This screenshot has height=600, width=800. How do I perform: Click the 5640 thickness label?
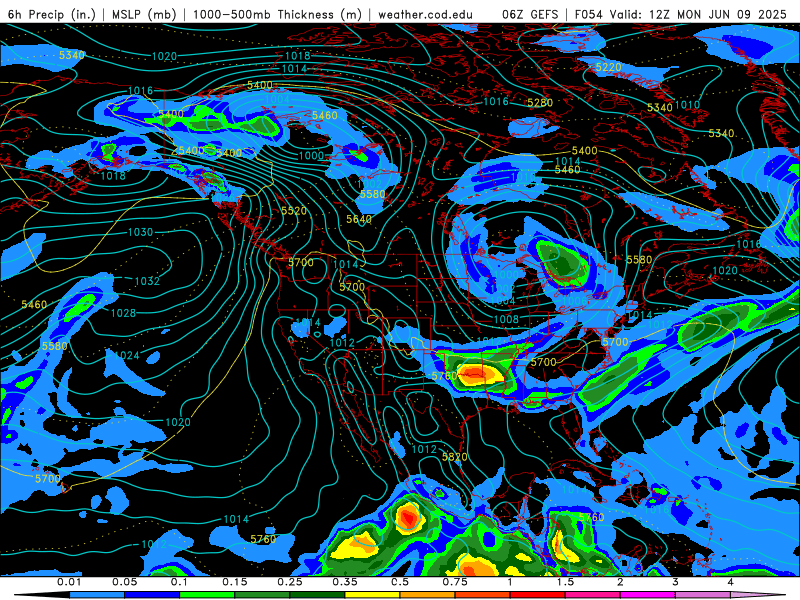359,219
